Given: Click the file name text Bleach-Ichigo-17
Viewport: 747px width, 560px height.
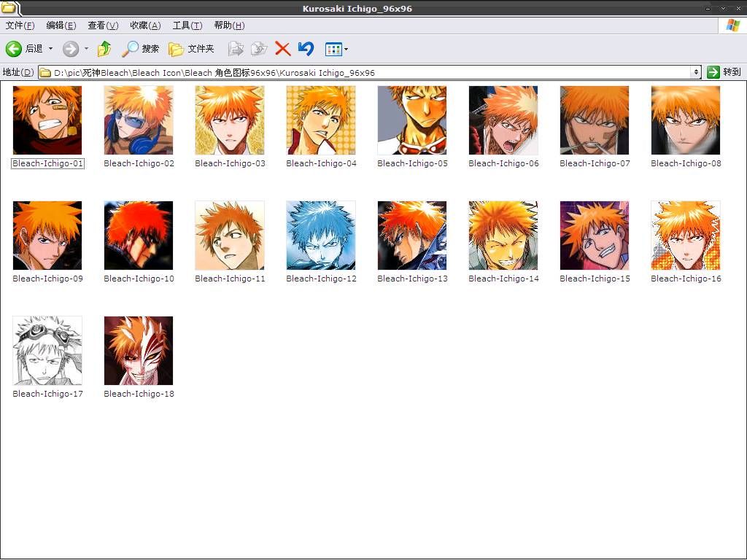Looking at the screenshot, I should pyautogui.click(x=47, y=394).
